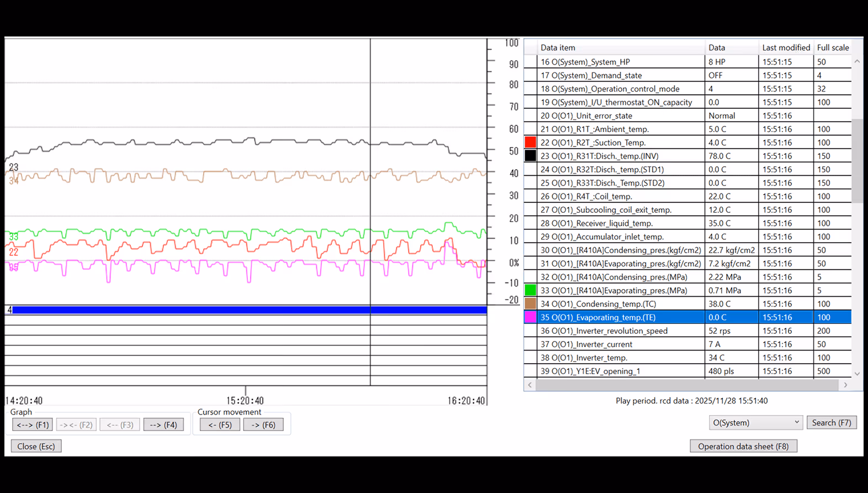Click the Search (F7) button
The height and width of the screenshot is (493, 868).
tap(832, 423)
